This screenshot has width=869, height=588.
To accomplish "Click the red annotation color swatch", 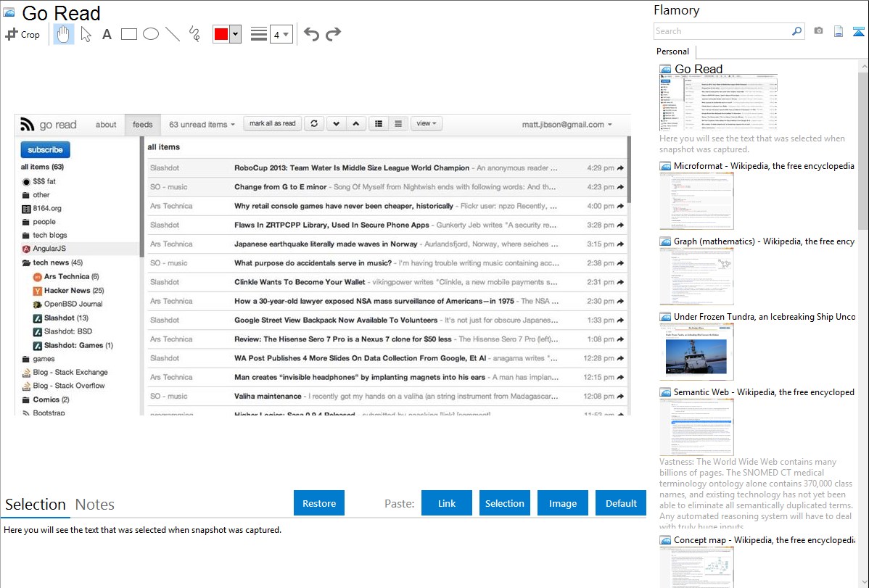I will point(221,34).
